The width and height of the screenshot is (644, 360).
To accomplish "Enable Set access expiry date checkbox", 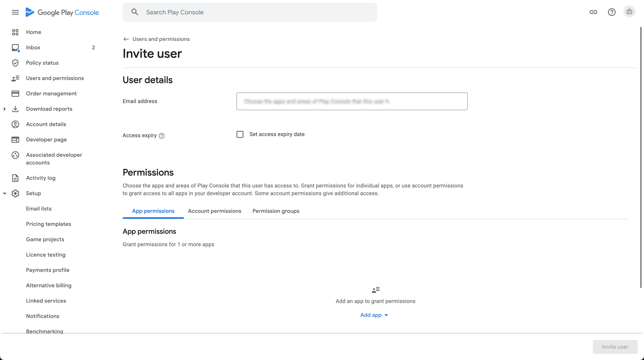I will [240, 135].
